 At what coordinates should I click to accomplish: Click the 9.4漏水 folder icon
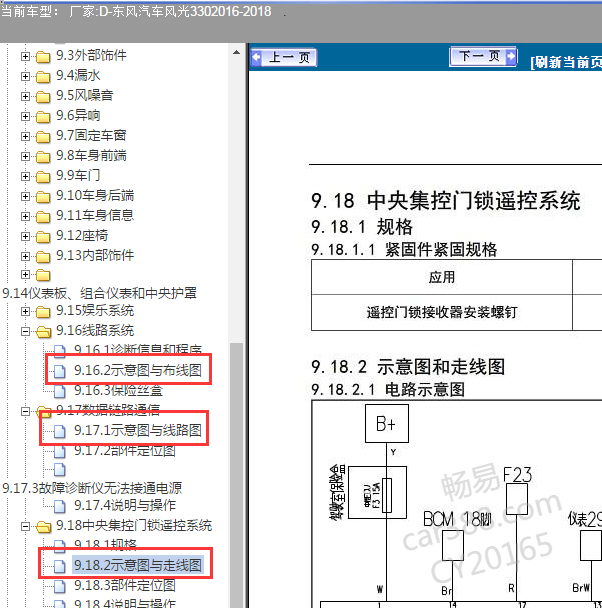43,77
